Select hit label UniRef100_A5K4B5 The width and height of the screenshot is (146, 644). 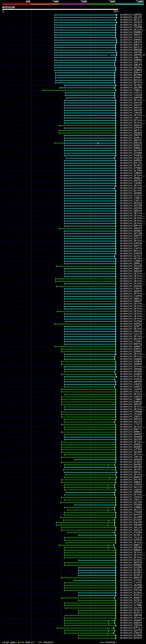[131, 525]
